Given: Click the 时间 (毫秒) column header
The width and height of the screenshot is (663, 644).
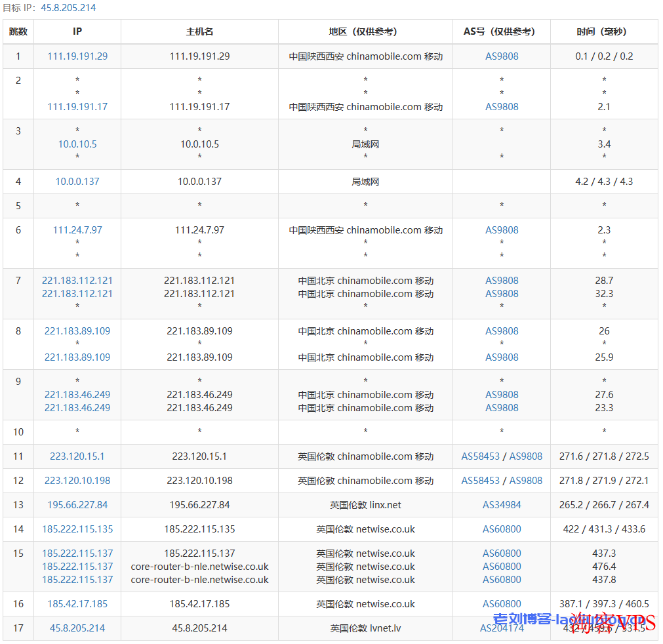Looking at the screenshot, I should tap(604, 31).
